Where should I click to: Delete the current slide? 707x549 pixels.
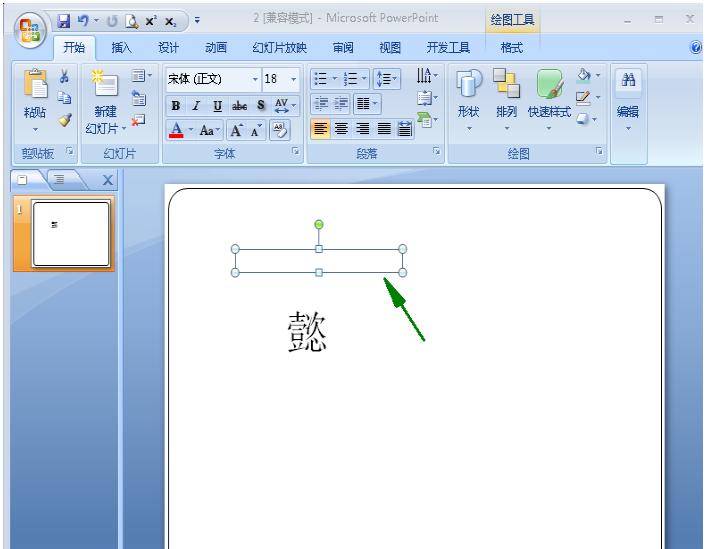[138, 120]
